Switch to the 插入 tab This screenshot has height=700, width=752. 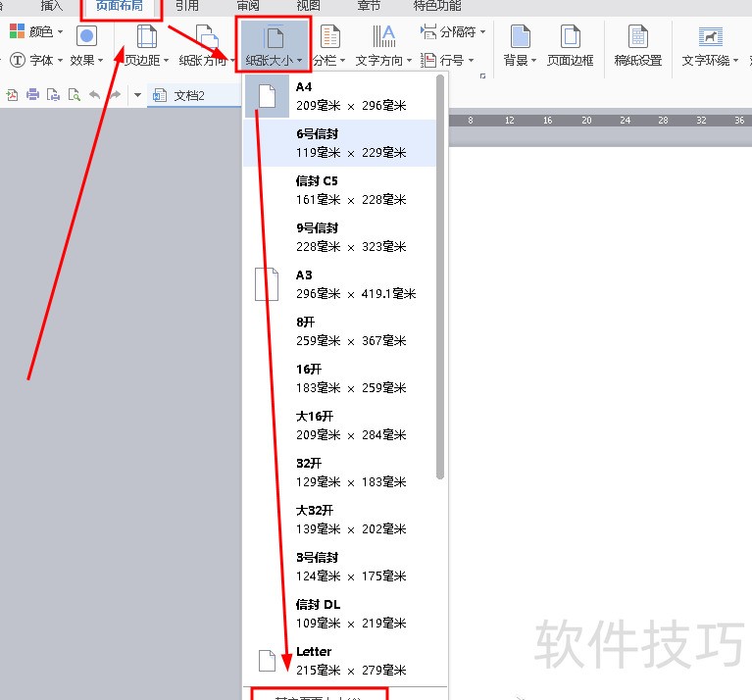[52, 5]
